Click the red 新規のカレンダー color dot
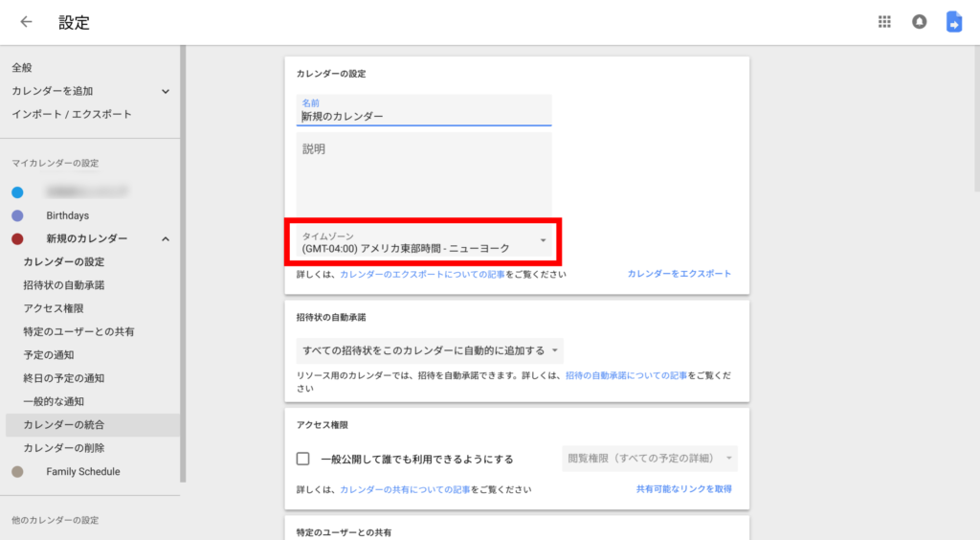The width and height of the screenshot is (980, 540). tap(17, 238)
